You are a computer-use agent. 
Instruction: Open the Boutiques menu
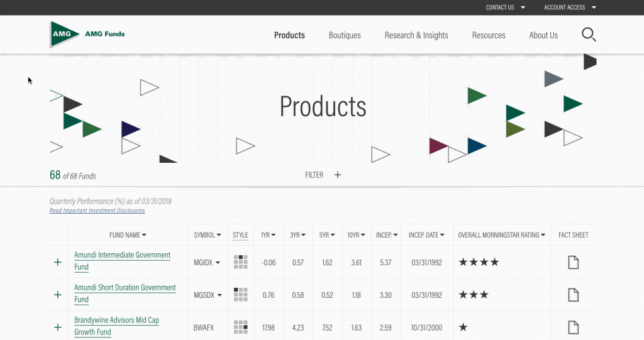(345, 35)
